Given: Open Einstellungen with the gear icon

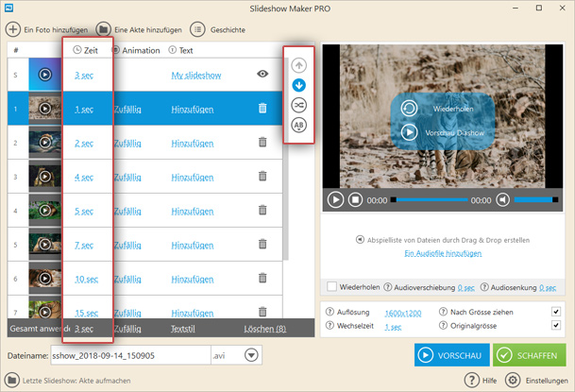Looking at the screenshot, I should point(513,381).
